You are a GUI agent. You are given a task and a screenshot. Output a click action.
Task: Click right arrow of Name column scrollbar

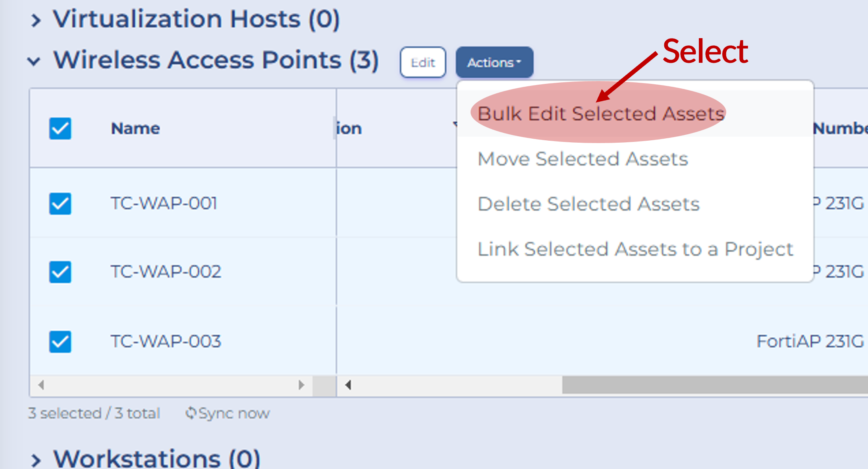point(301,385)
